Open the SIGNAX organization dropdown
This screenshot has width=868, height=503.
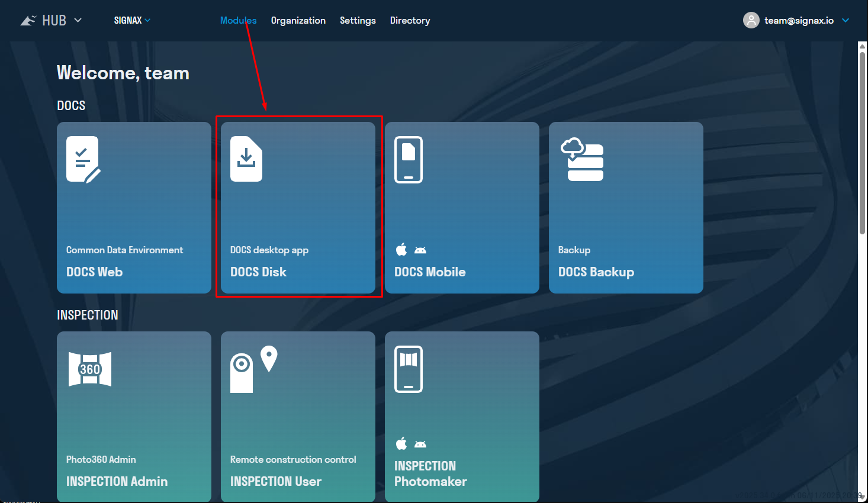(x=132, y=20)
